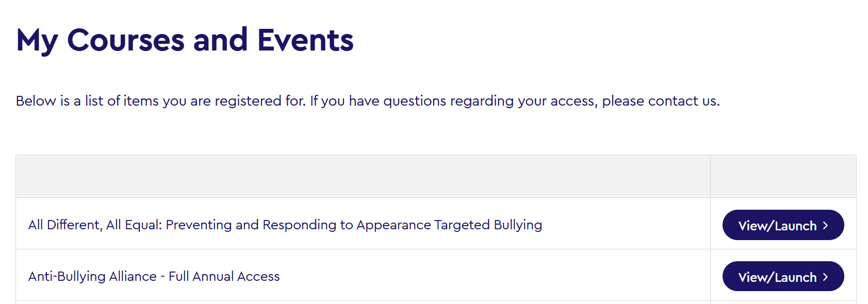Click the word "Events" in the heading
868x304 pixels.
pyautogui.click(x=305, y=40)
